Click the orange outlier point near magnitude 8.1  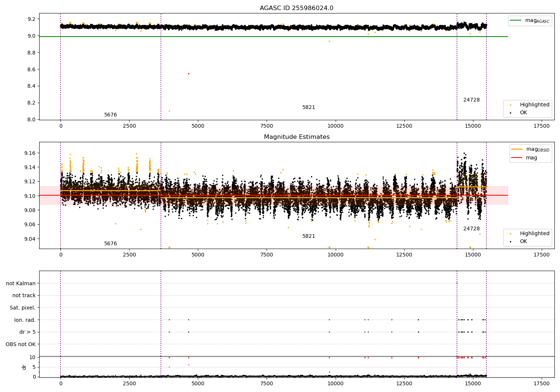pyautogui.click(x=169, y=111)
